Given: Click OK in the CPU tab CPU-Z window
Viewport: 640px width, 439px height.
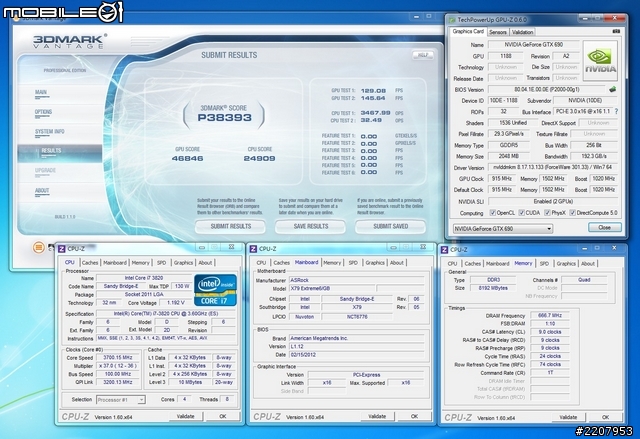Looking at the screenshot, I should pos(223,417).
